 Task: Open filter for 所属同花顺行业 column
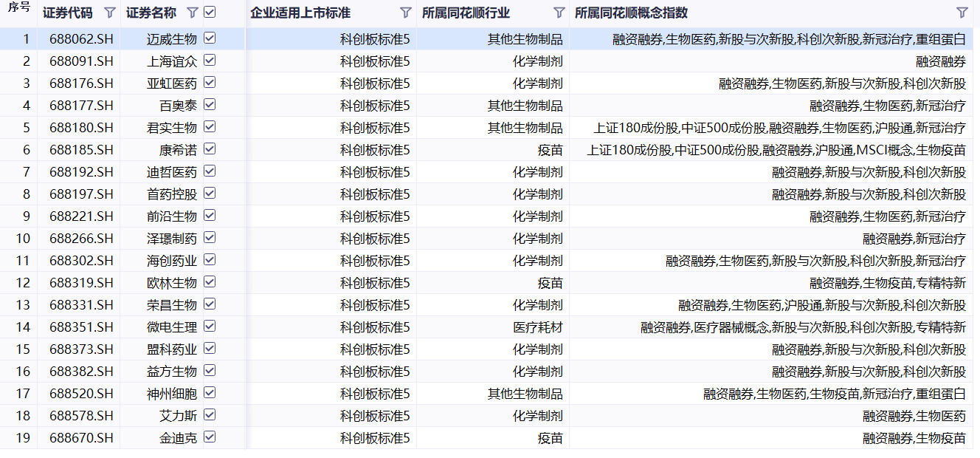(559, 13)
